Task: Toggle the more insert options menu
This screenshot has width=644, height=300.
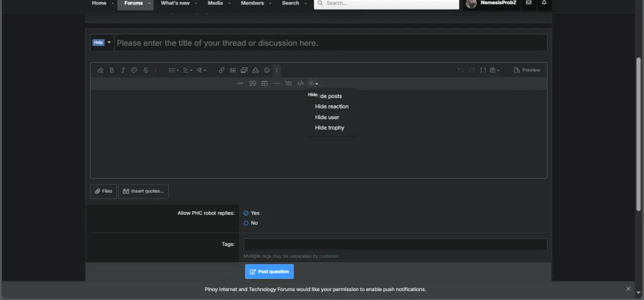Action: pos(276,70)
